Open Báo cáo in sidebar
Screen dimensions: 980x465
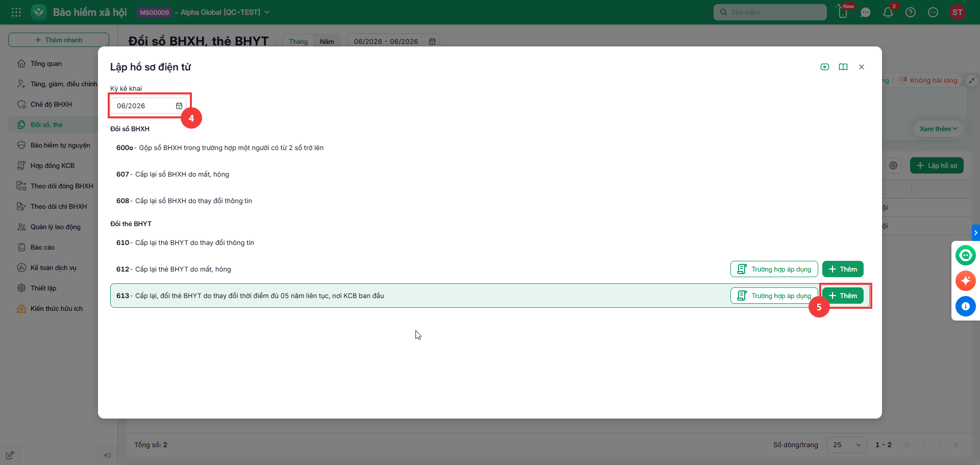coord(42,248)
